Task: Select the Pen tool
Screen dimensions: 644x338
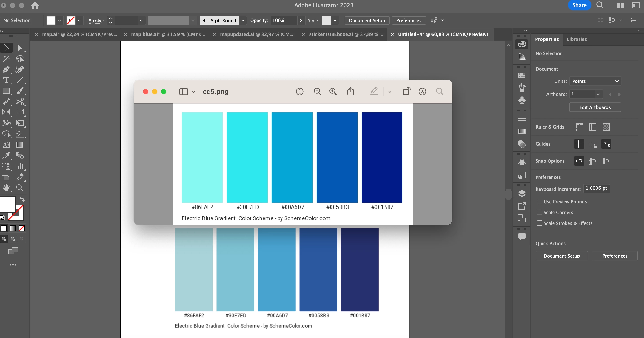Action: [6, 69]
